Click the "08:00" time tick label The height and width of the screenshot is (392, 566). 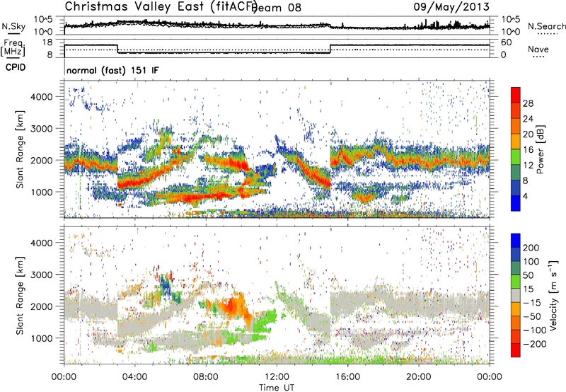click(x=206, y=377)
